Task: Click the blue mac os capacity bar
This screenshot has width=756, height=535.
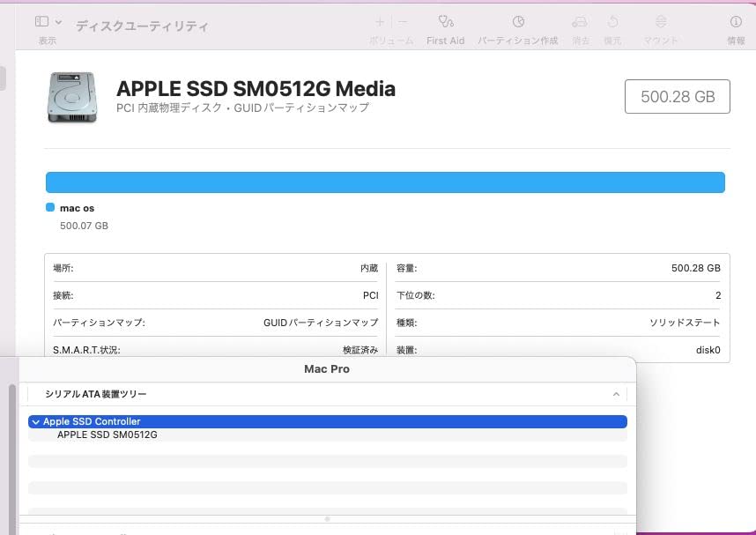Action: (x=385, y=182)
